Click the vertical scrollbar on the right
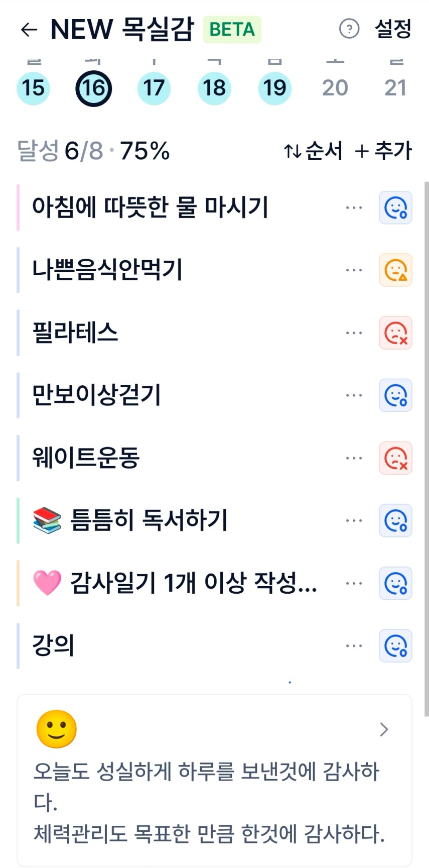This screenshot has height=868, width=429. tap(426, 447)
